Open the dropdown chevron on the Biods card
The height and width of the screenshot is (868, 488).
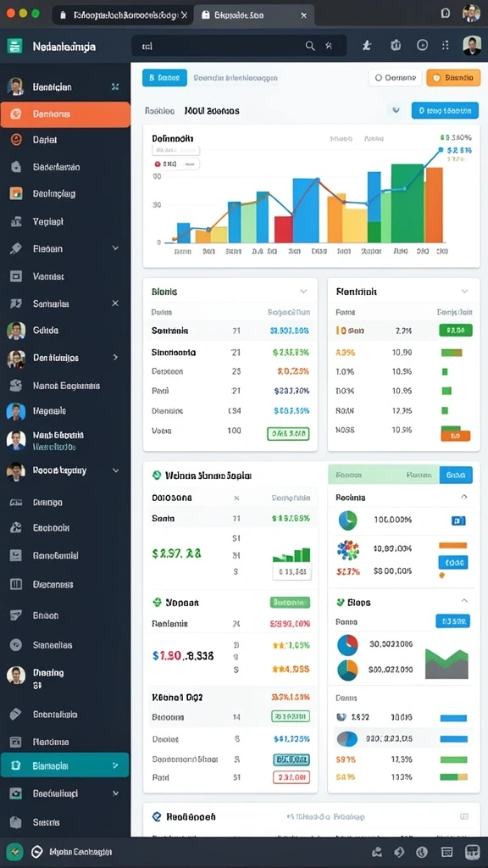[303, 292]
